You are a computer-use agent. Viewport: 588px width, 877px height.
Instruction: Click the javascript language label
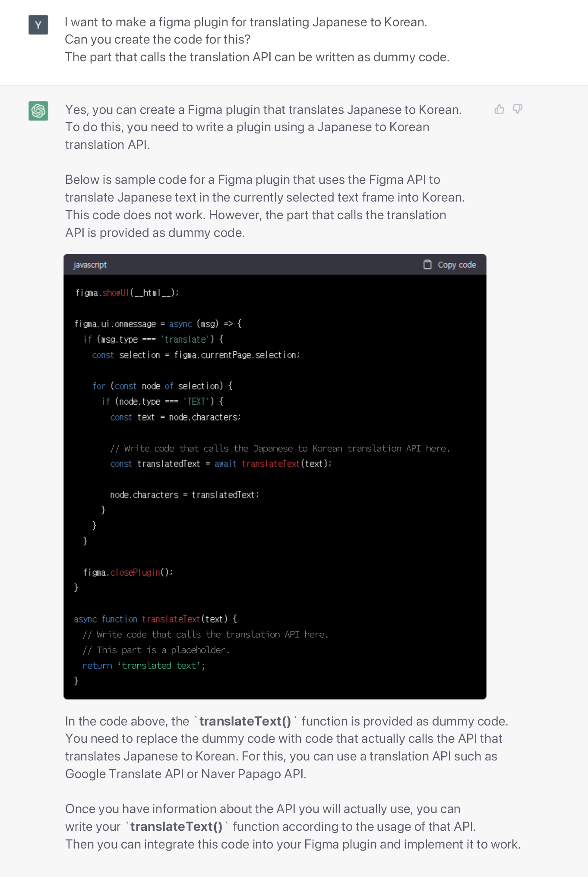point(90,265)
